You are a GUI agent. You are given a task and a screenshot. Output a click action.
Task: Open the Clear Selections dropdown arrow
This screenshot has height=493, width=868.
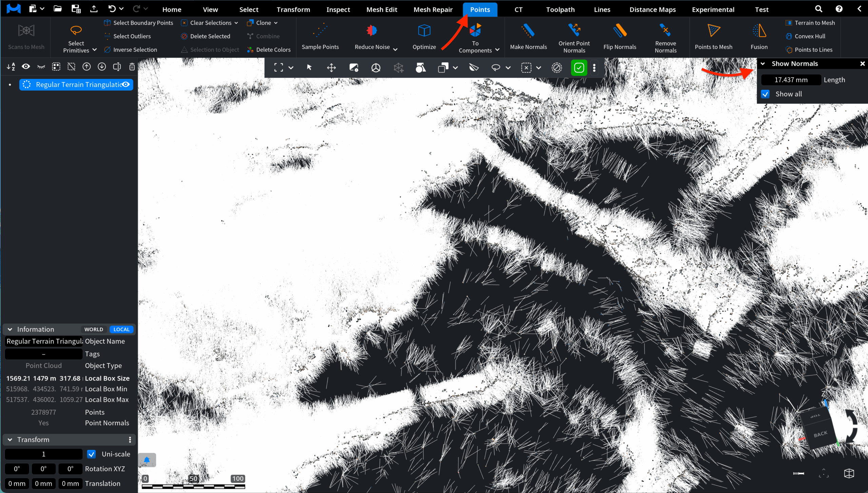tap(236, 23)
